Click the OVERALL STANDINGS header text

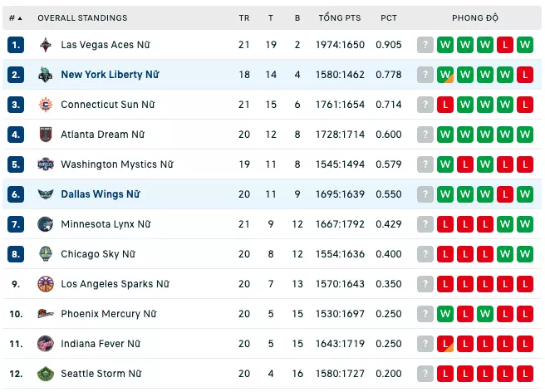(82, 18)
